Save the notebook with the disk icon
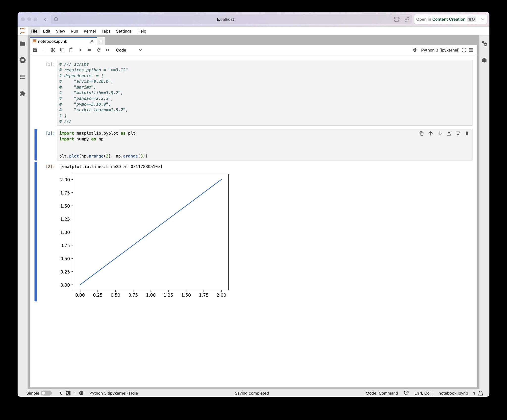 pos(35,50)
